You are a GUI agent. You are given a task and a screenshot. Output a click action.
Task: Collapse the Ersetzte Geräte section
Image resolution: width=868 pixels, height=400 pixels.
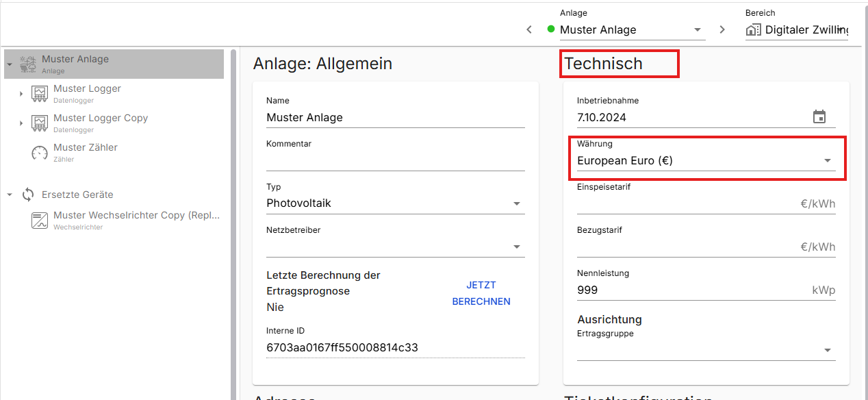10,195
